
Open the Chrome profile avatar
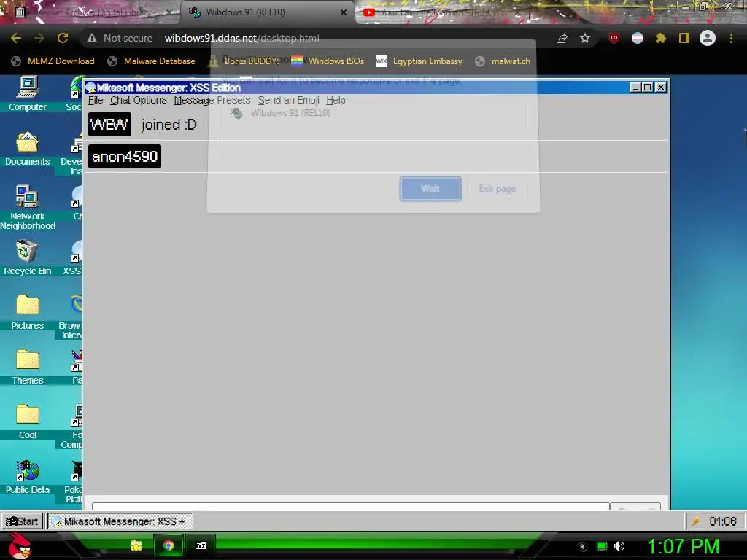point(708,38)
